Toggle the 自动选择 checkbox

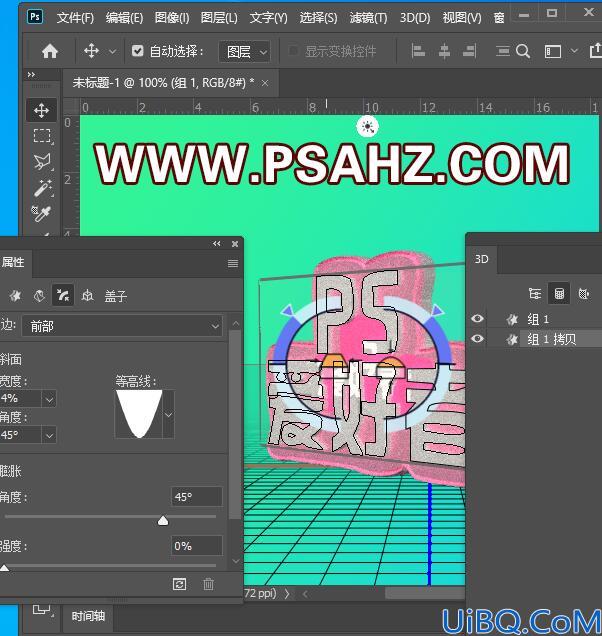(138, 51)
